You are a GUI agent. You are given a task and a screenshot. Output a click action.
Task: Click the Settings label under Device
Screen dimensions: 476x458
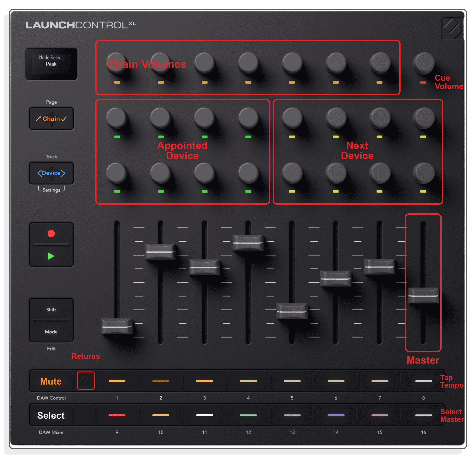[51, 190]
